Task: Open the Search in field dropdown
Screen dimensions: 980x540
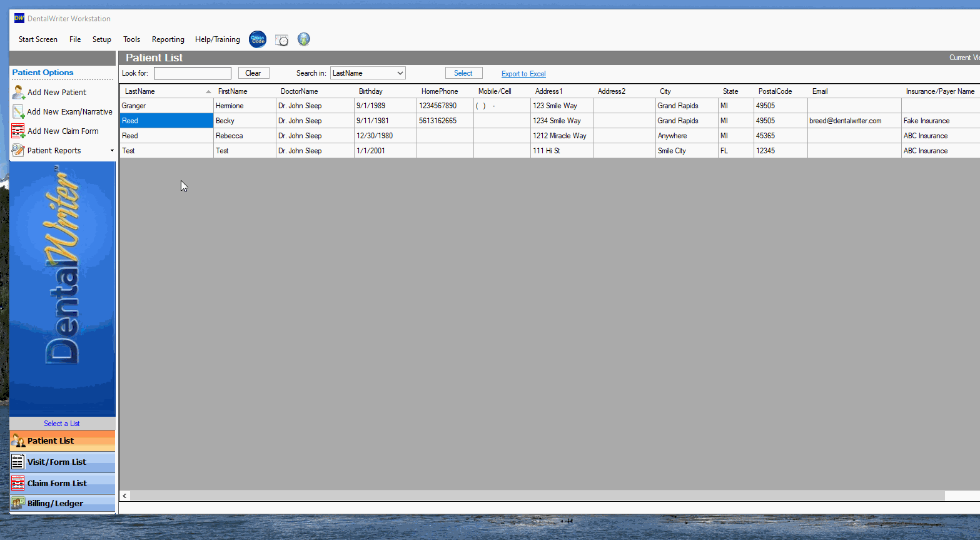Action: pyautogui.click(x=368, y=73)
